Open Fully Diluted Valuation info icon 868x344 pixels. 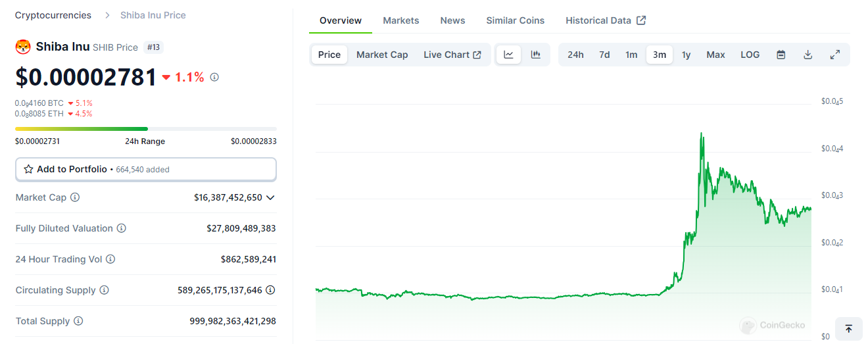click(x=122, y=228)
